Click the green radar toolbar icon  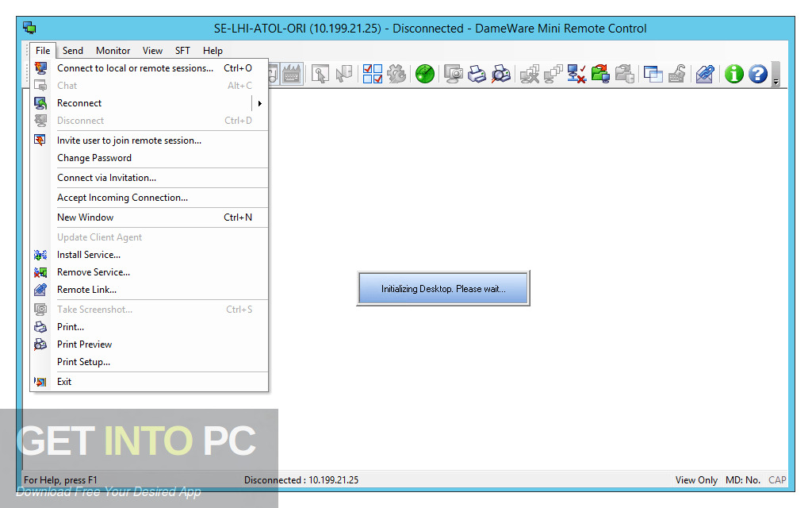425,74
